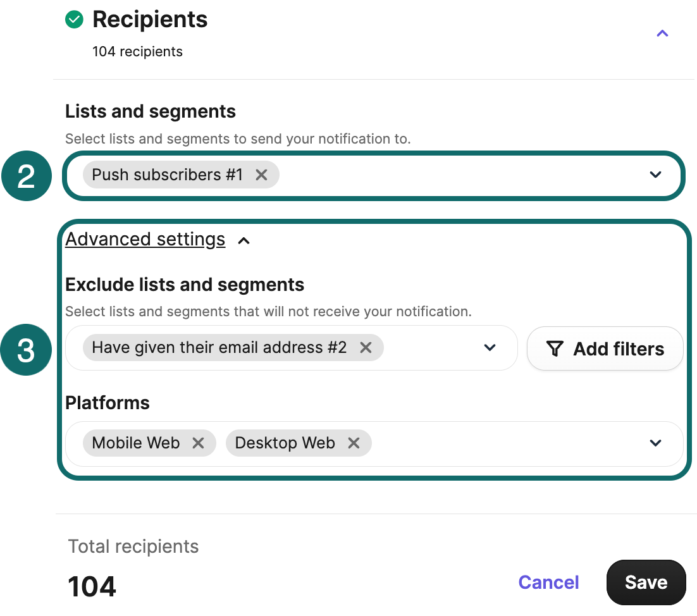Click the green Recipients checkmark icon
This screenshot has height=616, width=697.
(x=73, y=20)
